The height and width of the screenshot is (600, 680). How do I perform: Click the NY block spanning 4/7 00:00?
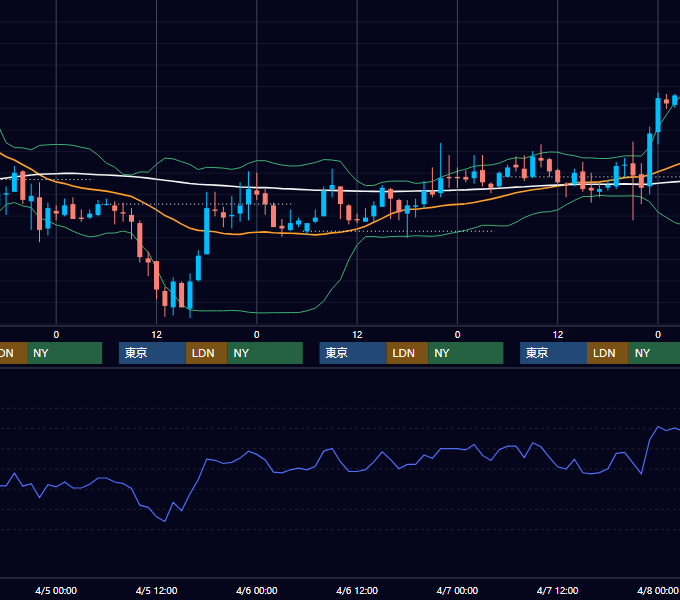pos(466,353)
